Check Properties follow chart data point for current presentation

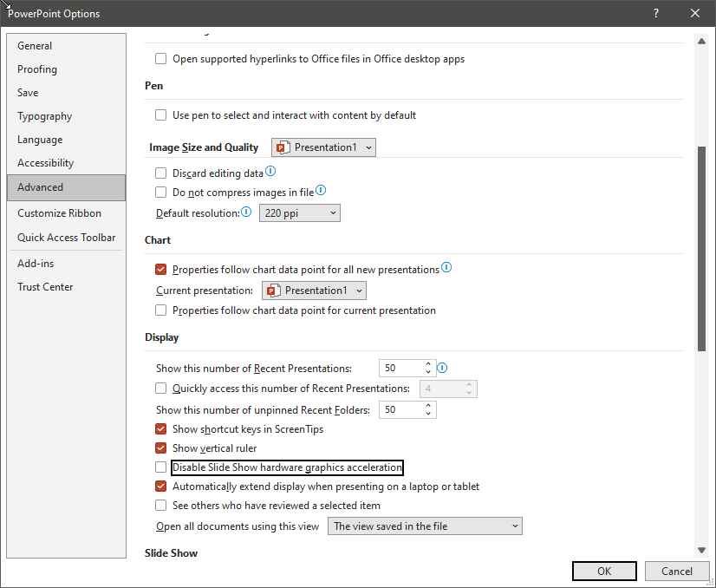pos(160,310)
